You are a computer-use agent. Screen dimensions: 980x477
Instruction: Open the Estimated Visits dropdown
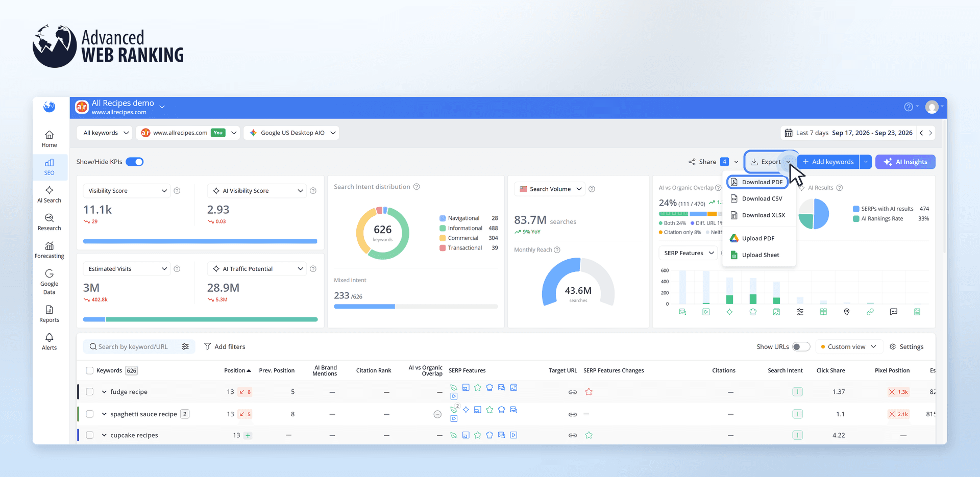(127, 269)
